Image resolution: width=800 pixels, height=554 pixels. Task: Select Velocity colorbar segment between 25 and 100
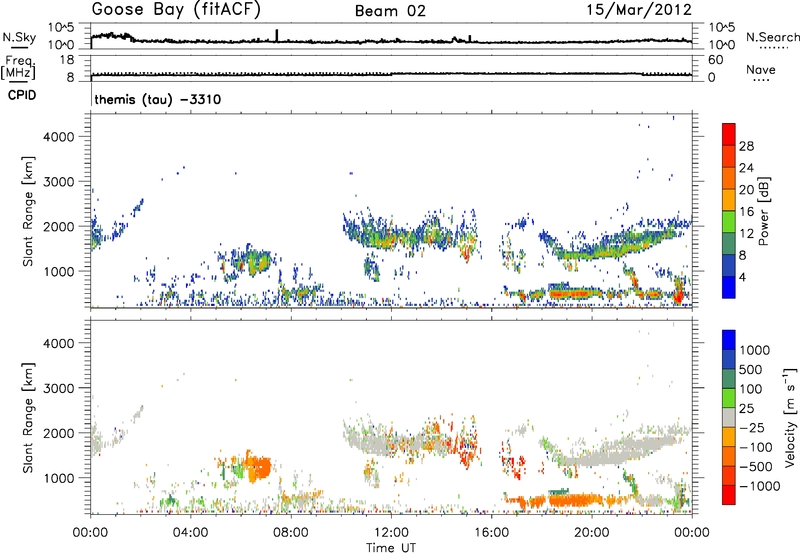coord(729,398)
